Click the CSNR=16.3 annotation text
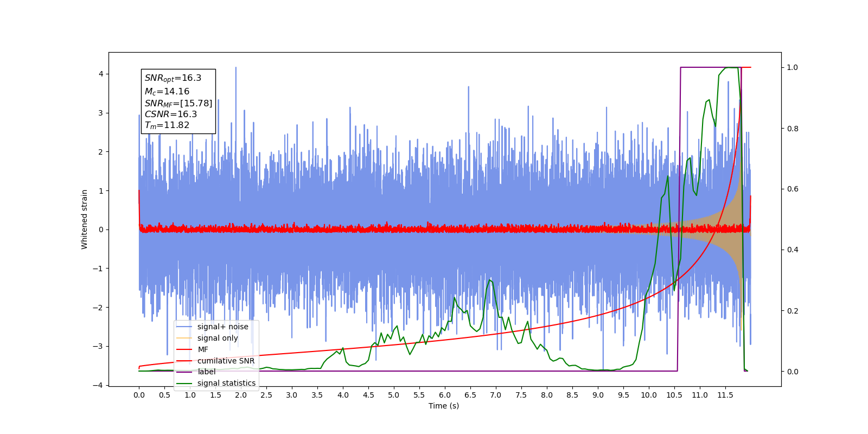 click(x=171, y=114)
